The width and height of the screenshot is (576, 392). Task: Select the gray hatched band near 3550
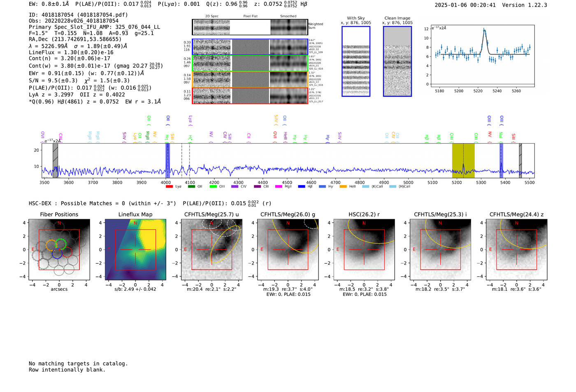click(55, 160)
